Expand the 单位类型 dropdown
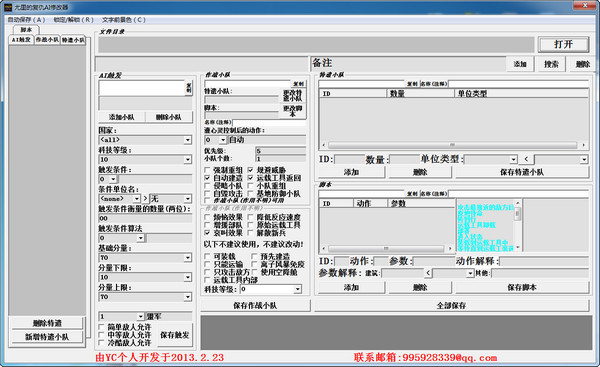The width and height of the screenshot is (600, 367). [513, 159]
